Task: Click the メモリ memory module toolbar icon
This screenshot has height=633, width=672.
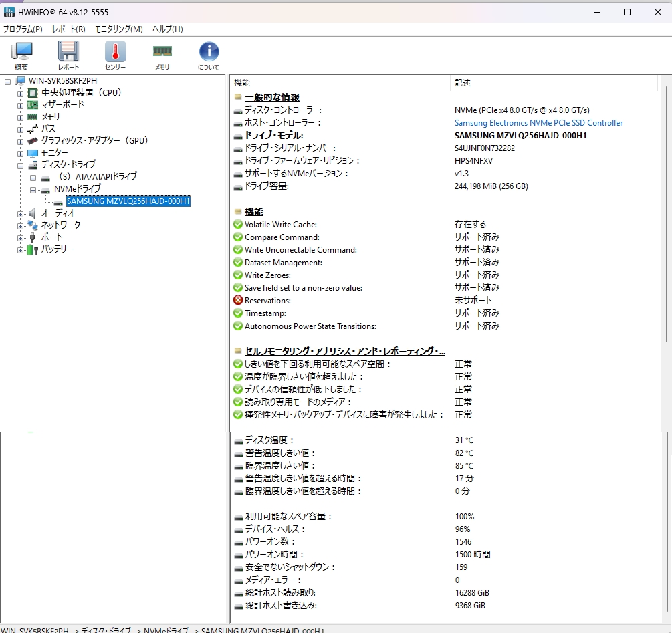Action: tap(162, 55)
